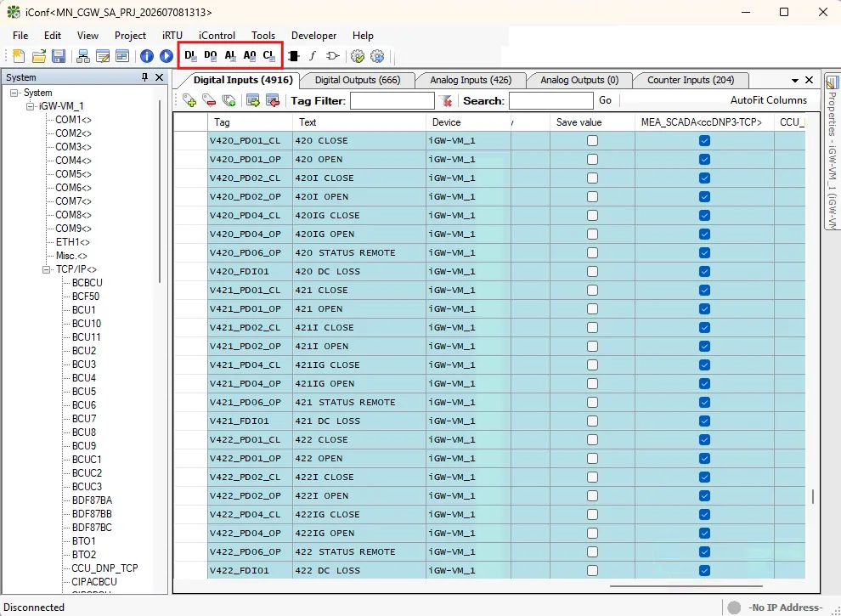841x616 pixels.
Task: Uncheck MEA_SCADA box for V420_PD01_OP
Action: (x=704, y=160)
